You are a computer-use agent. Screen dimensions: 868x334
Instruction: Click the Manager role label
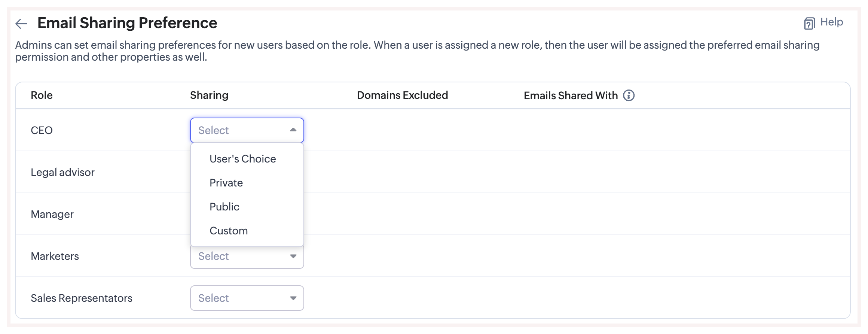tap(52, 214)
